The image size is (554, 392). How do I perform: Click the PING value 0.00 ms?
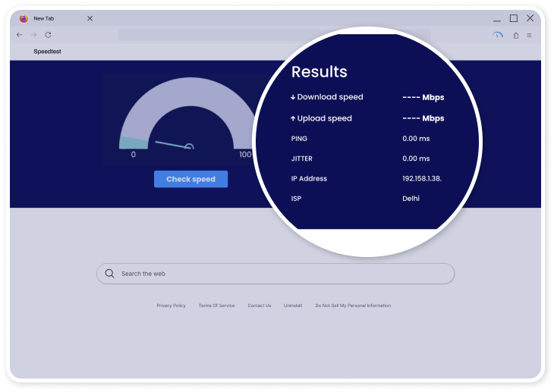click(x=416, y=139)
